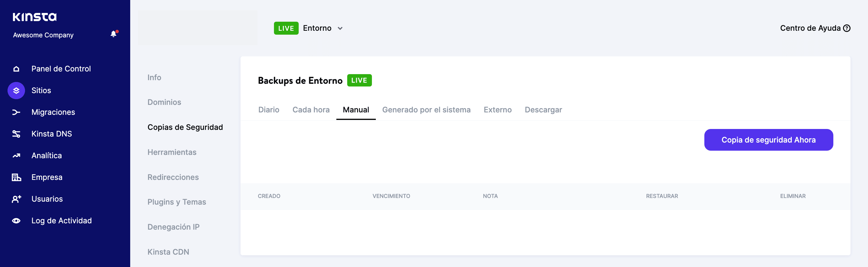868x267 pixels.
Task: Click the Empresa building icon
Action: coord(16,177)
